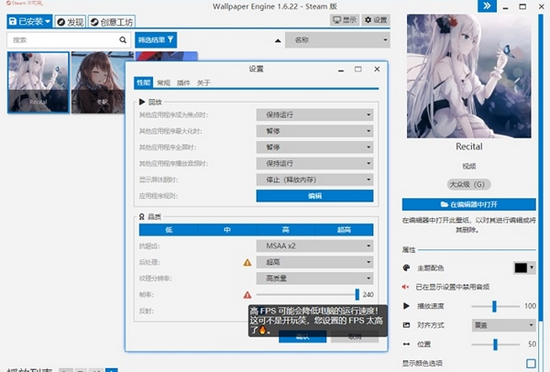The width and height of the screenshot is (550, 372).
Task: Open the 筛选结果 filter button
Action: tap(156, 40)
